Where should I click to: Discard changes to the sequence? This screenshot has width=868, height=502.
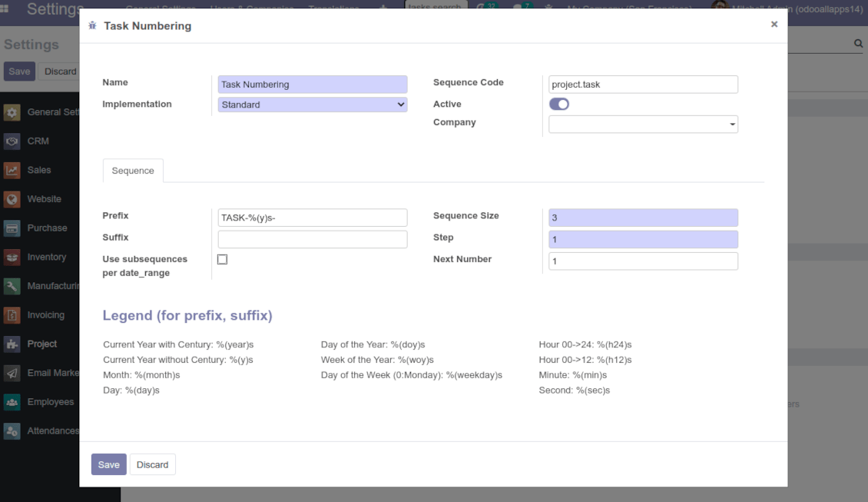(152, 464)
